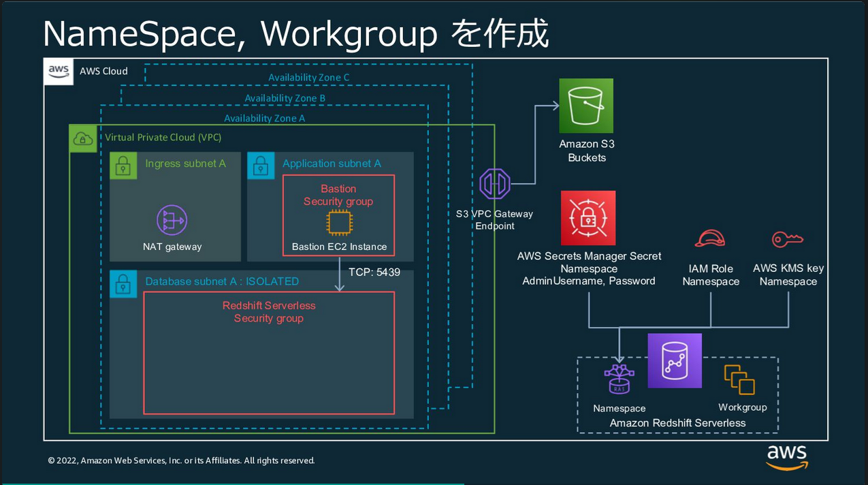Click the Redshift Serverless Namespace icon
The image size is (868, 485).
point(619,379)
